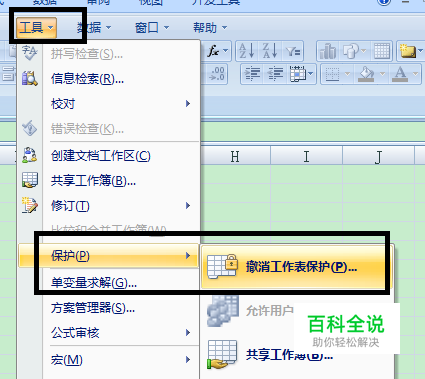Click the shapes drawing icon
This screenshot has height=379, width=425.
pyautogui.click(x=350, y=51)
